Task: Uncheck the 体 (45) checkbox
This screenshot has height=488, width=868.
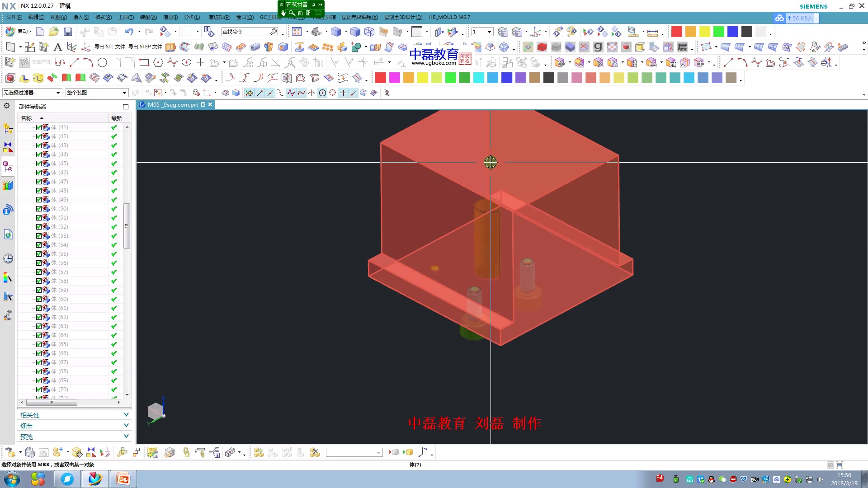Action: pyautogui.click(x=39, y=164)
